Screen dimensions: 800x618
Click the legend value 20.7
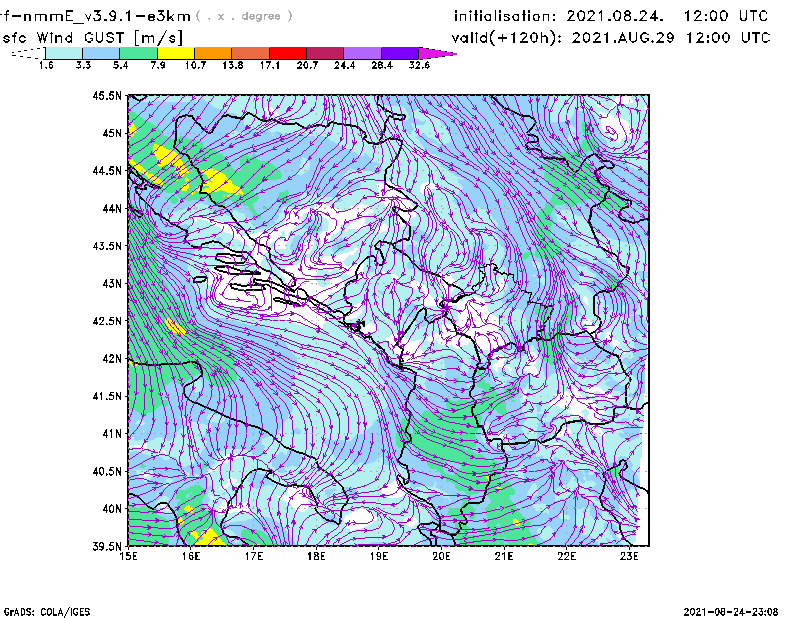[307, 65]
